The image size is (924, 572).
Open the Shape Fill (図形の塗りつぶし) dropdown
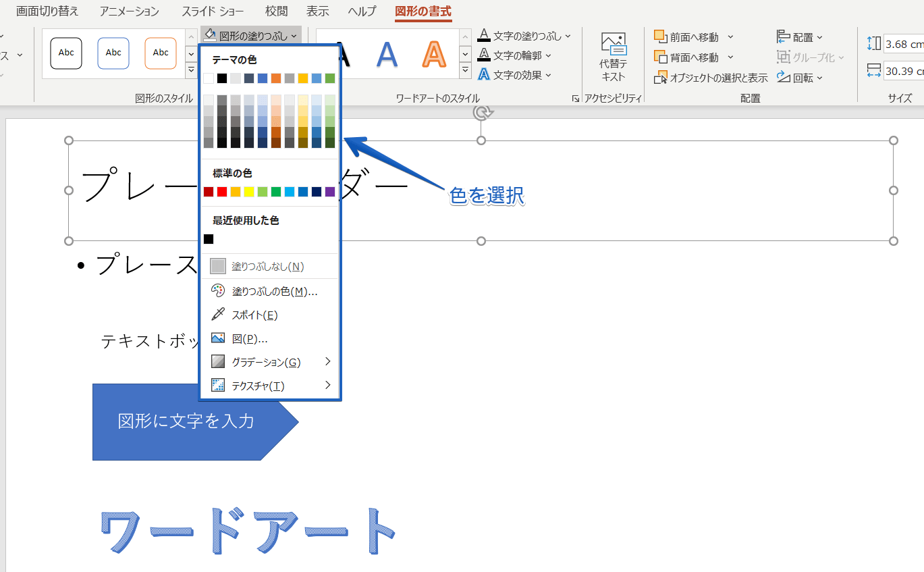point(251,35)
